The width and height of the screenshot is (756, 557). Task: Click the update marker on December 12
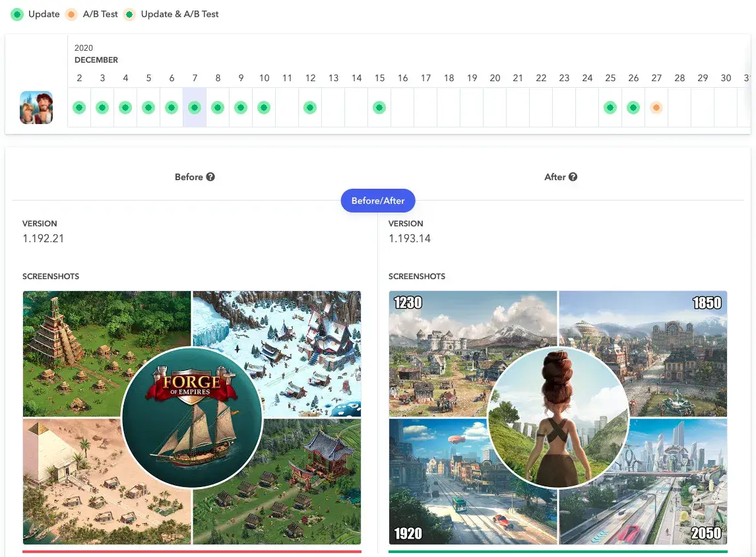pos(309,108)
